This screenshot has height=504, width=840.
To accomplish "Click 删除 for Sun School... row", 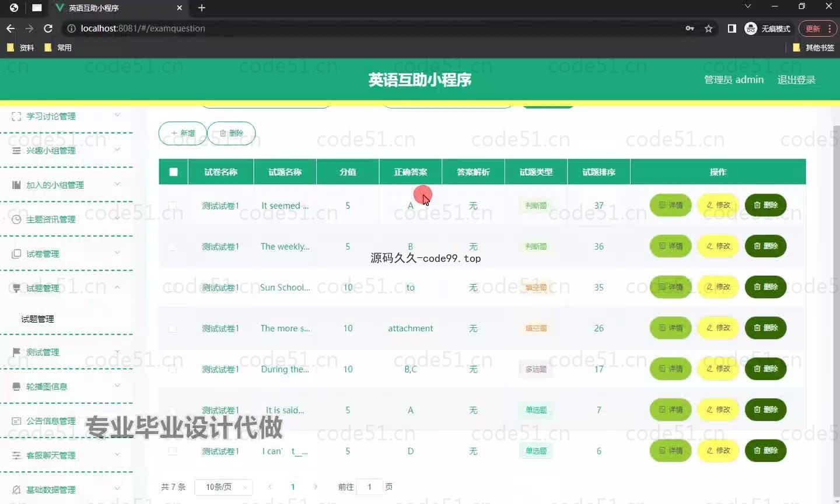I will [x=766, y=287].
